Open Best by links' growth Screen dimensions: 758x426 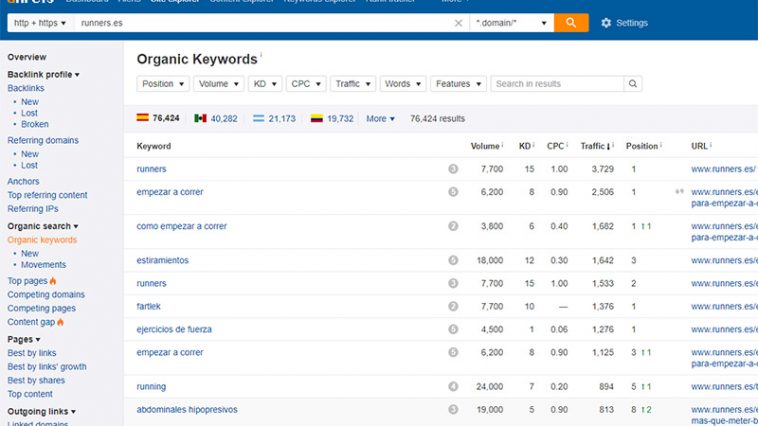pos(47,367)
